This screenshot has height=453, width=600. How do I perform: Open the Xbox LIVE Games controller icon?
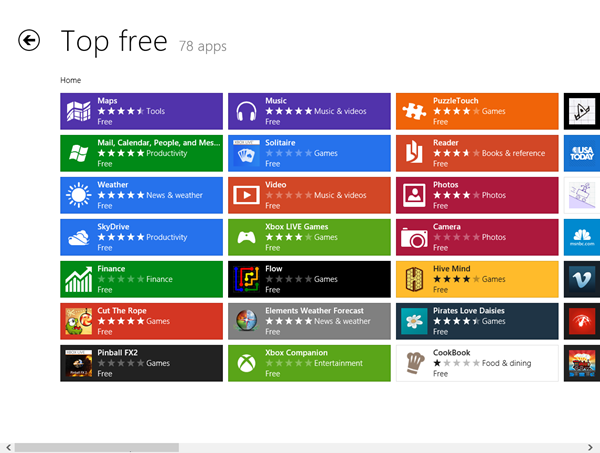pyautogui.click(x=246, y=237)
